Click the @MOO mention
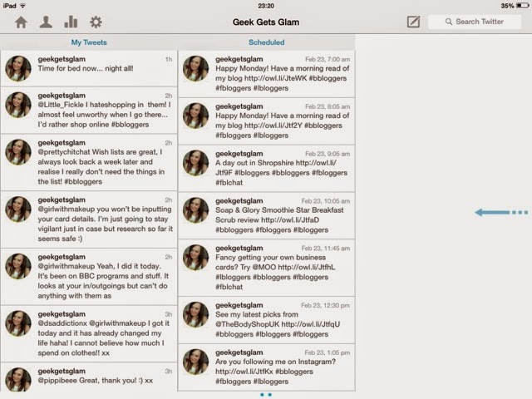 [x=264, y=268]
